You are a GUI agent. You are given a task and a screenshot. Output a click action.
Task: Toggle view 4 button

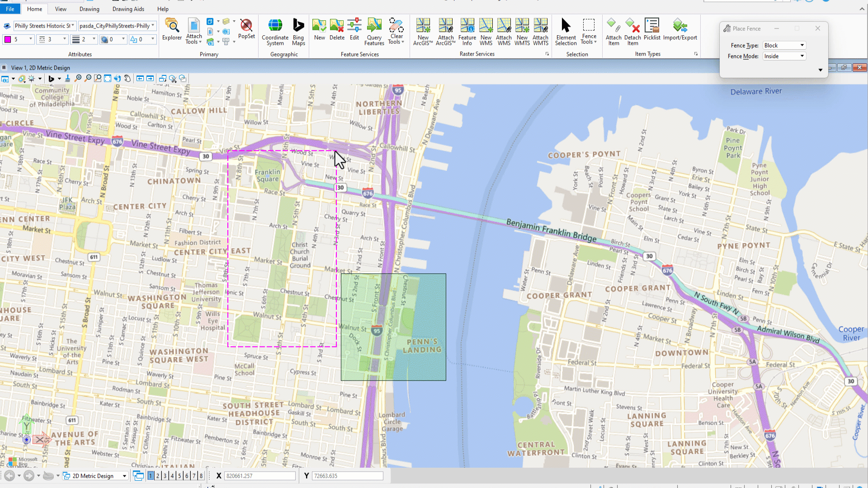(x=172, y=476)
